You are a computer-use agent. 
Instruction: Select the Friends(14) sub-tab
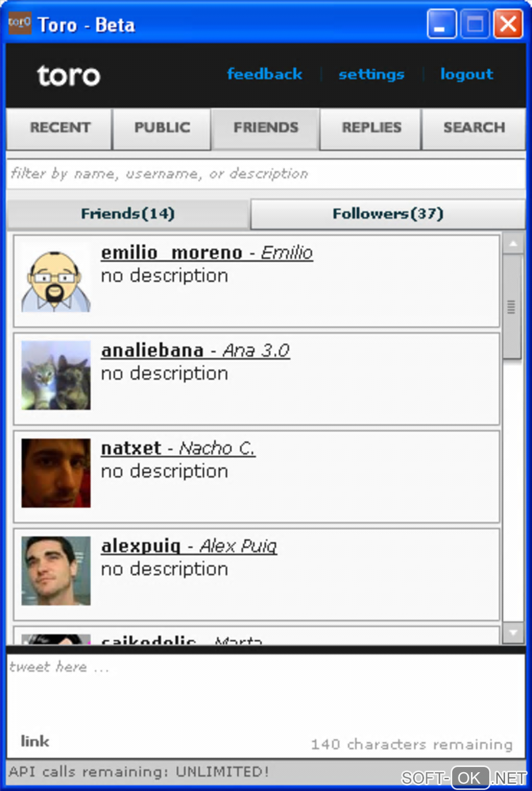pyautogui.click(x=128, y=214)
